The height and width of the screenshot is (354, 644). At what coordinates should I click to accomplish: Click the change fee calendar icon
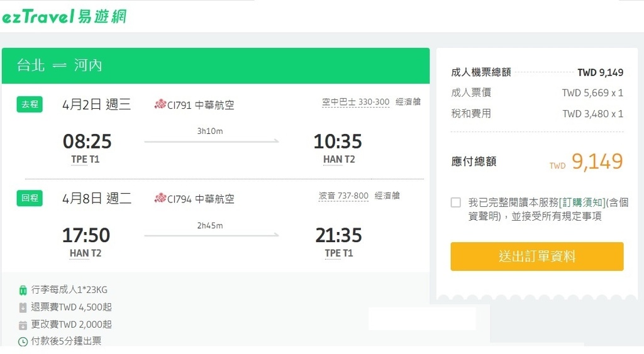pyautogui.click(x=23, y=325)
